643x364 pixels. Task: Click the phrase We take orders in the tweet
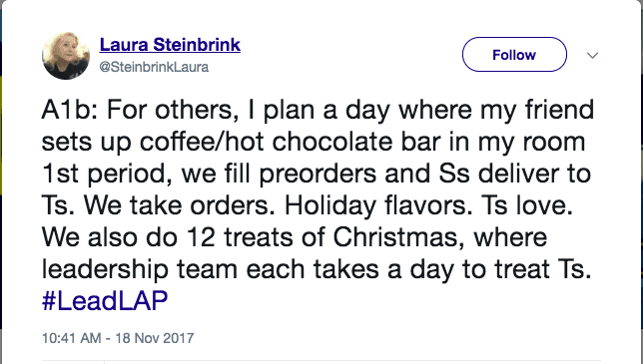180,205
